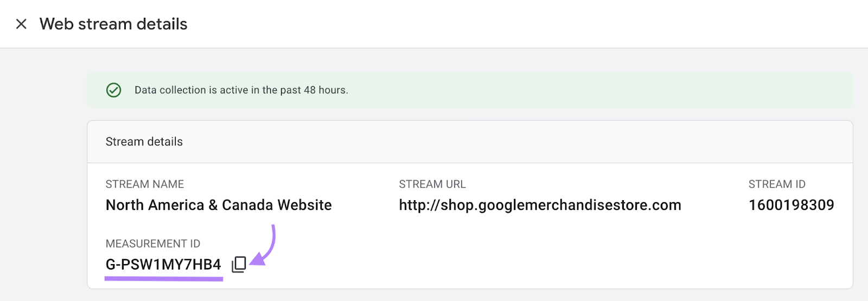
Task: Click empty space beside Stream details header
Action: [x=488, y=142]
